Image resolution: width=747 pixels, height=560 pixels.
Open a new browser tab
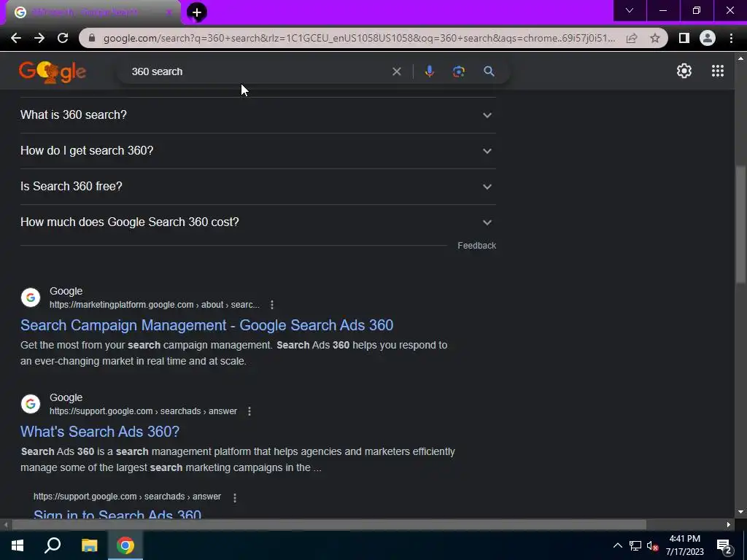(x=197, y=12)
